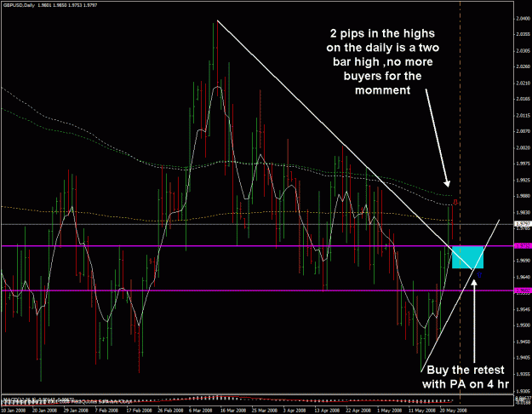Click the 13 Apr 2008 date label
Screen dimensions: 532x414
coord(327,411)
